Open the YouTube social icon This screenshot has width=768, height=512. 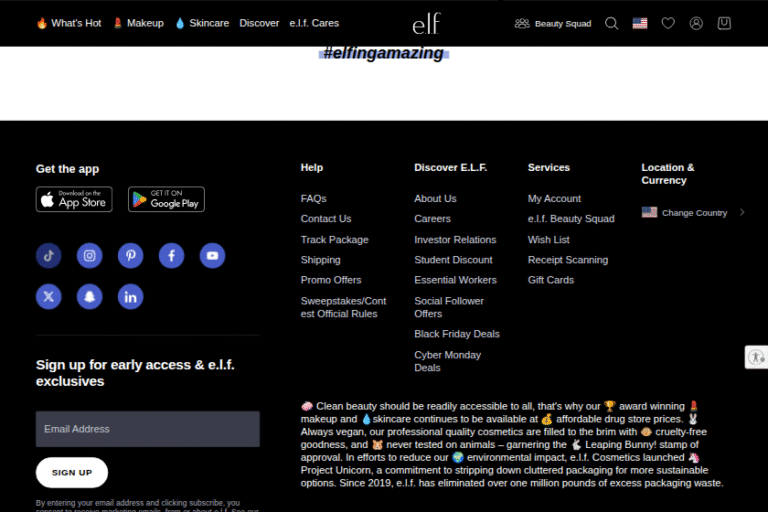(x=212, y=256)
